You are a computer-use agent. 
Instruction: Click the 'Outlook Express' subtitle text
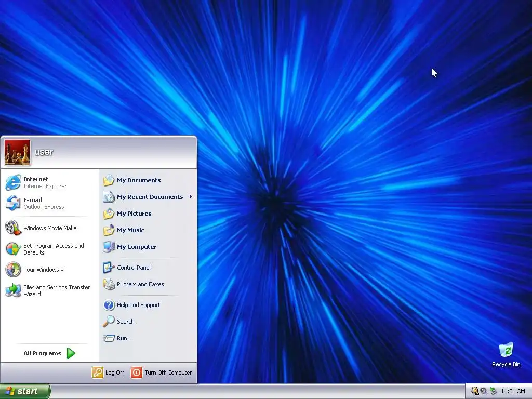point(44,207)
